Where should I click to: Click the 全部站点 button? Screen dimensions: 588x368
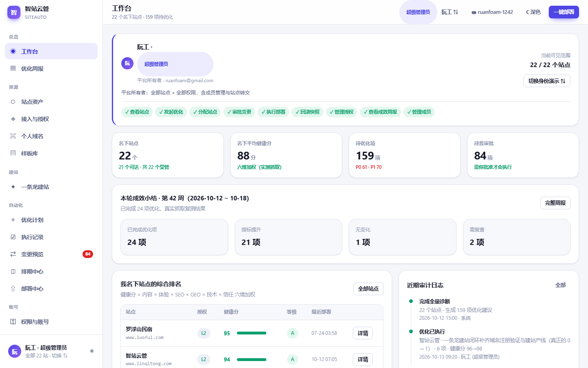coord(368,289)
